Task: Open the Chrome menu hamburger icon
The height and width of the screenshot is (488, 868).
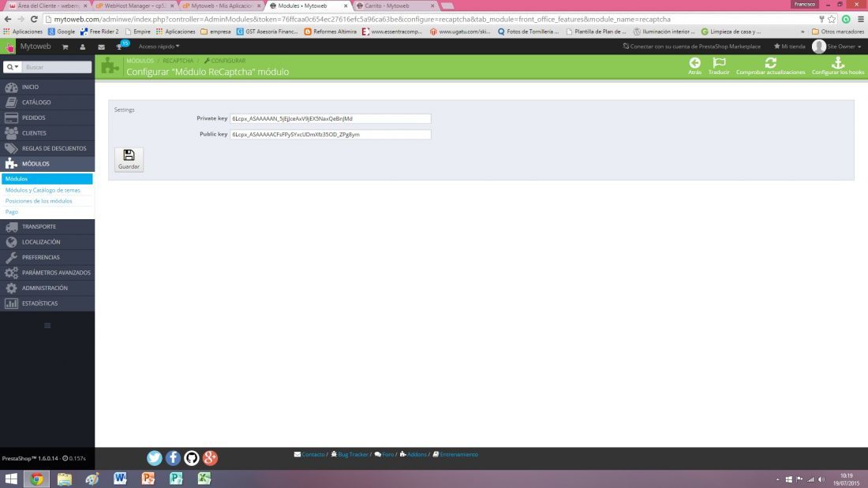Action: (x=861, y=20)
